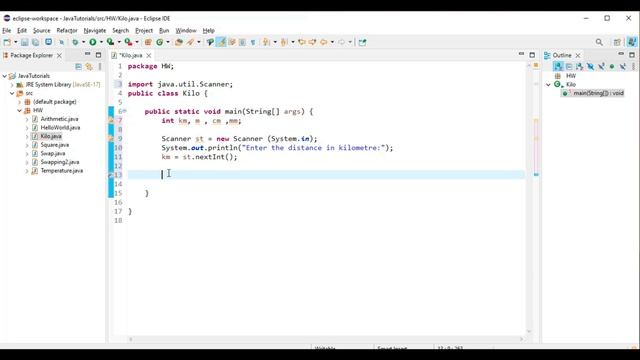The image size is (640, 360).
Task: Open New file dropdown arrow
Action: click(x=16, y=42)
